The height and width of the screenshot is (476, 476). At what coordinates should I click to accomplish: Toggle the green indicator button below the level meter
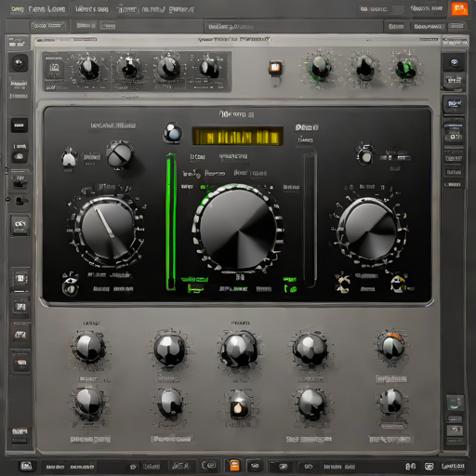195,289
